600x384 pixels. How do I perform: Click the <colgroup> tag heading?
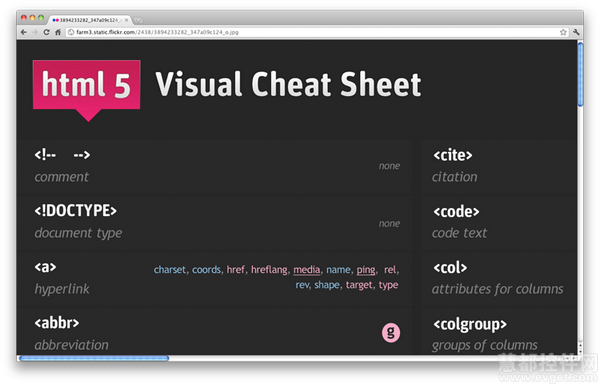coord(470,324)
